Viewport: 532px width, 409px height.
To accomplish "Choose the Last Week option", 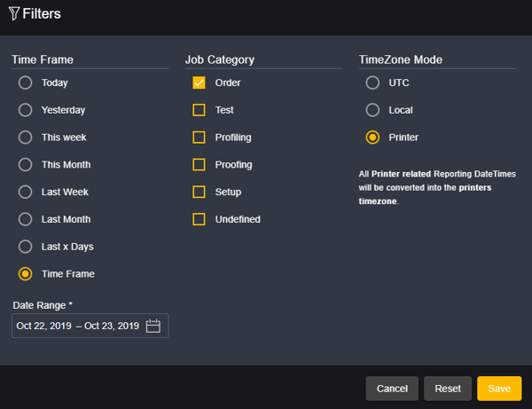I will point(26,192).
